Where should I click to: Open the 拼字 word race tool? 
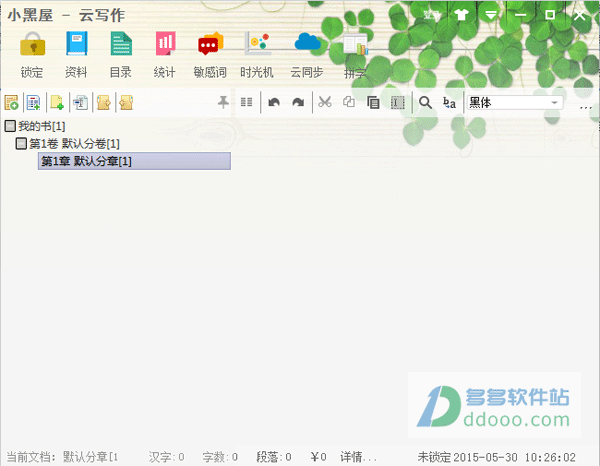click(355, 44)
